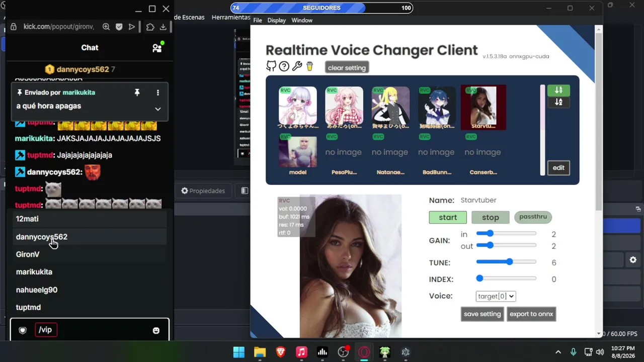The width and height of the screenshot is (644, 362).
Task: Click the save setting button
Action: coord(482,314)
